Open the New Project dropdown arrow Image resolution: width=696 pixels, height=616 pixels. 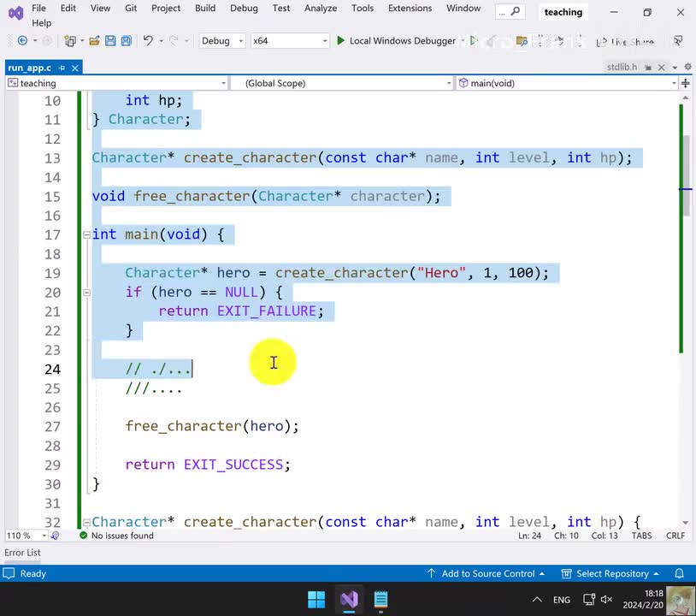click(x=82, y=41)
